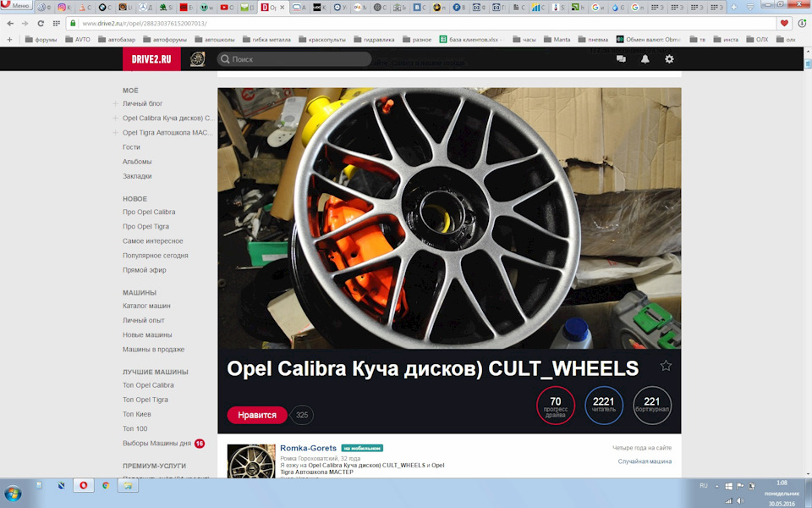The width and height of the screenshot is (812, 508).
Task: Click the Opera Меню button
Action: click(x=16, y=5)
